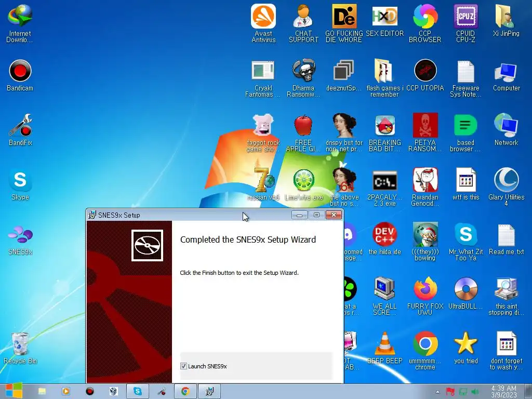Select the BandiFix desktop icon
Screen dimensions: 532x399
coord(20,130)
